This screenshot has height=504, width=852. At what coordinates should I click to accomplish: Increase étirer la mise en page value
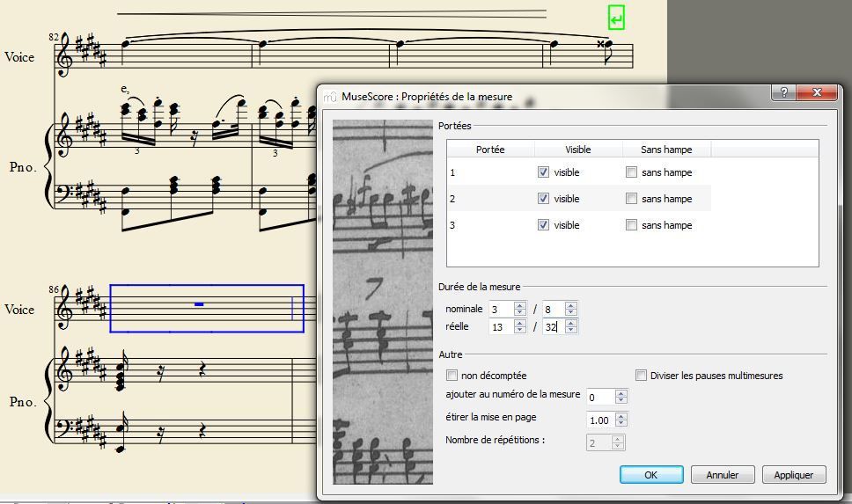[621, 416]
